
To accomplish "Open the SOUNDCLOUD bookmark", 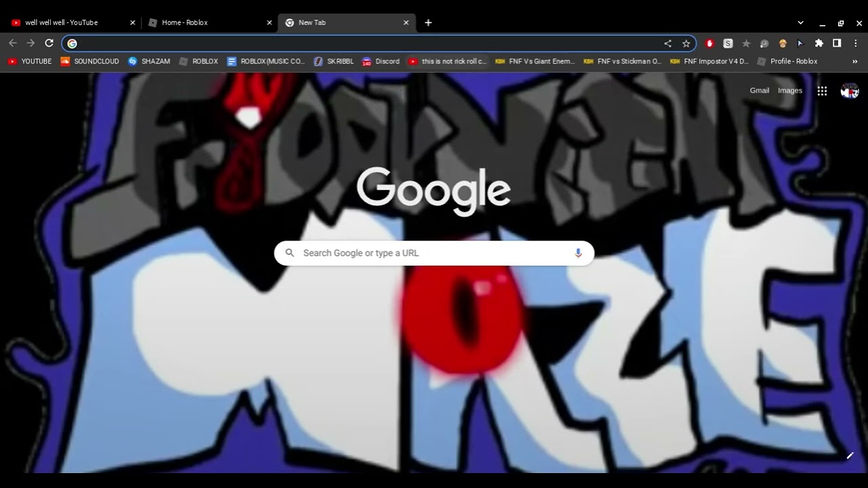I will coord(90,61).
